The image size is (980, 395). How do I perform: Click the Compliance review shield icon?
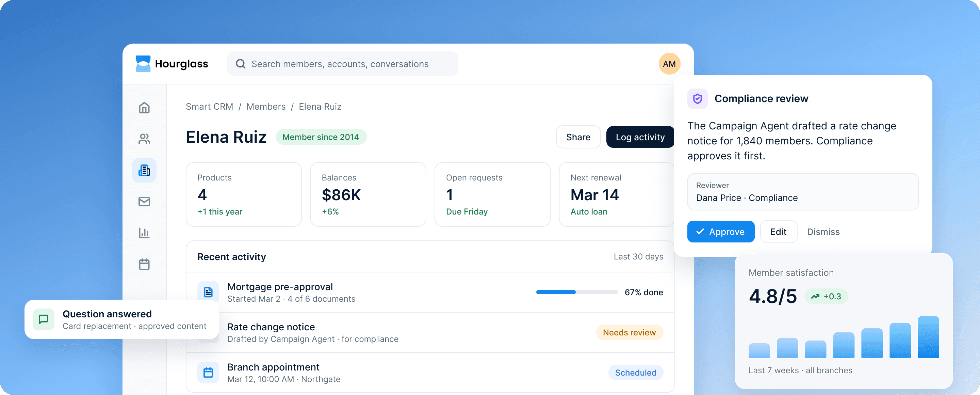697,98
